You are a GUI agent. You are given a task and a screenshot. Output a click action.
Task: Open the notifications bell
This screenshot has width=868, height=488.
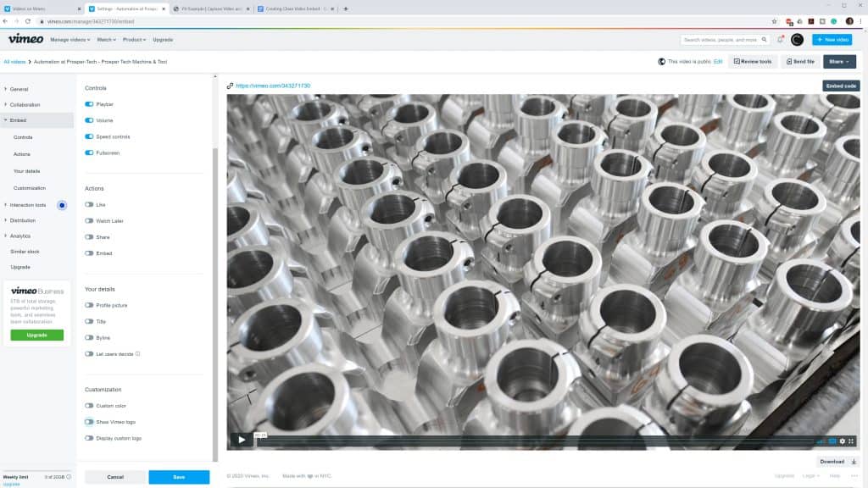780,39
